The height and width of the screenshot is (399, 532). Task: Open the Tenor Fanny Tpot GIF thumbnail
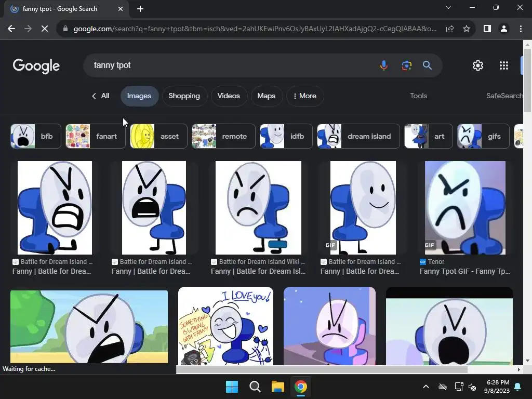pos(465,208)
